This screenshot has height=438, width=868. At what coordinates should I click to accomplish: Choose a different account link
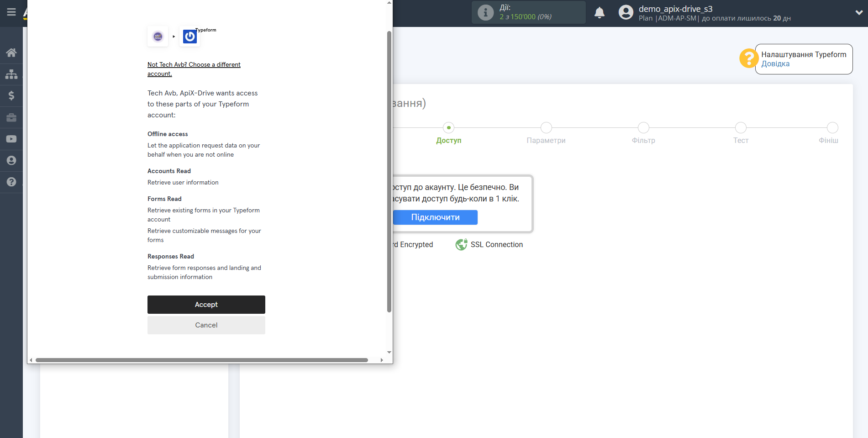tap(194, 69)
